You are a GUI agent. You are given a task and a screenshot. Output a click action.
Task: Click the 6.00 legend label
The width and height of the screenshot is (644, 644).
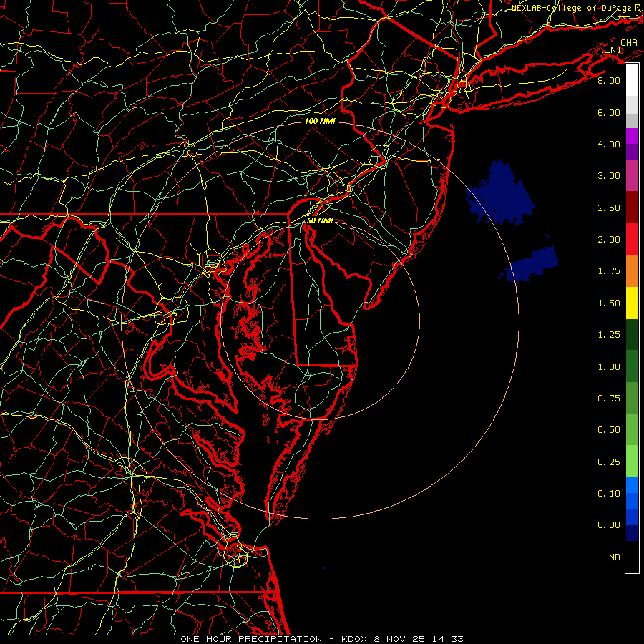[609, 112]
